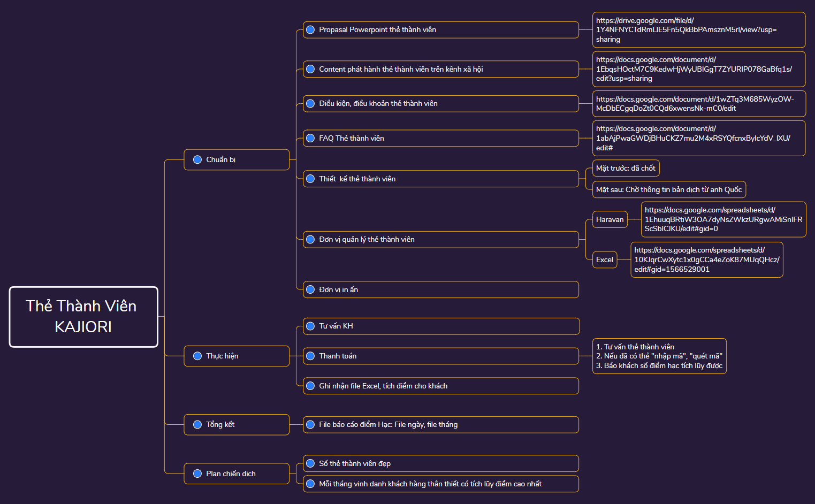The width and height of the screenshot is (815, 504).
Task: Click the circle icon beside Ghi nhận file Excel
Action: click(310, 386)
